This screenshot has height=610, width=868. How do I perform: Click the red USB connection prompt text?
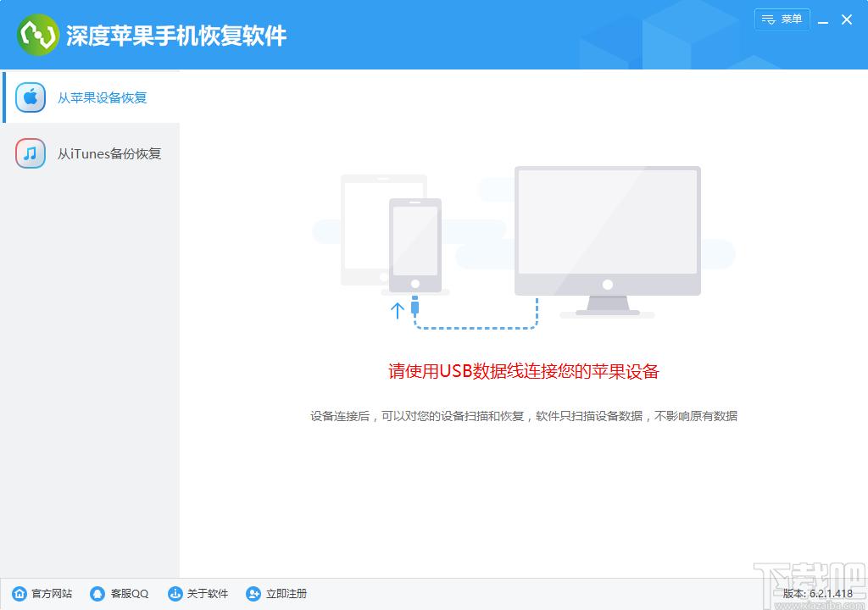click(x=524, y=371)
